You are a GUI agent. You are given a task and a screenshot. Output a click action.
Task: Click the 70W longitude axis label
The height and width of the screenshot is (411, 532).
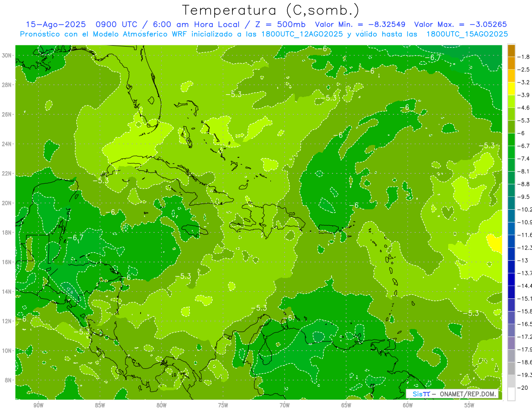pos(285,405)
